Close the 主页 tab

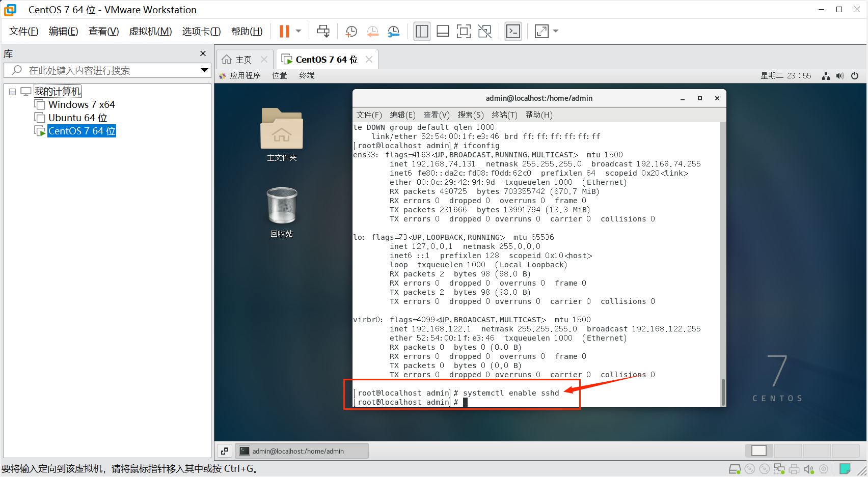(264, 60)
